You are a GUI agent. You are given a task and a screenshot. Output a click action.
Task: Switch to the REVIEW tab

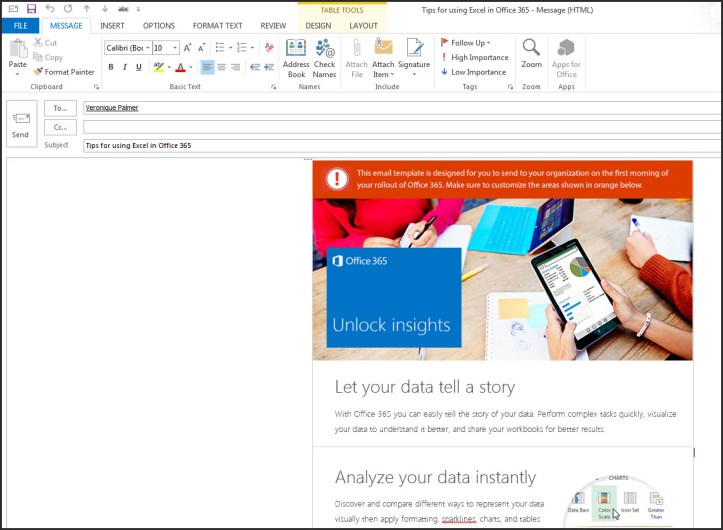[273, 26]
